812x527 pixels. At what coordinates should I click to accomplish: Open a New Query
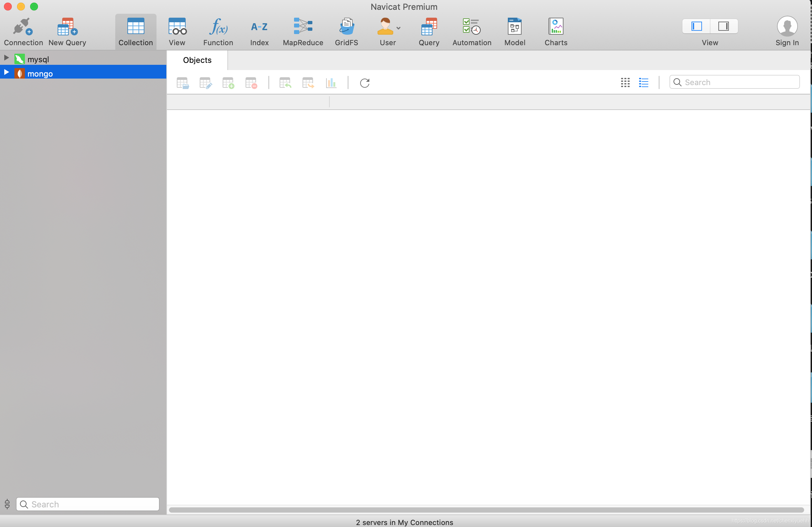(x=67, y=27)
